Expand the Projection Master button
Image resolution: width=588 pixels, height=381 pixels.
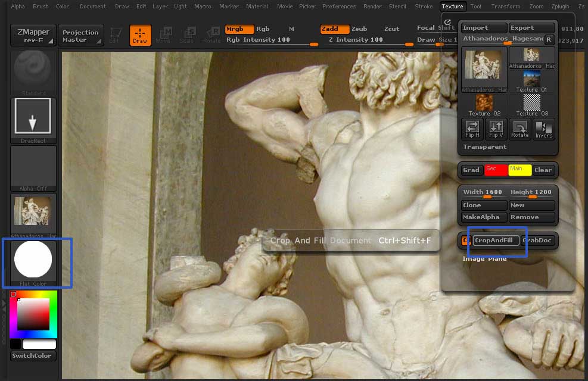point(80,36)
